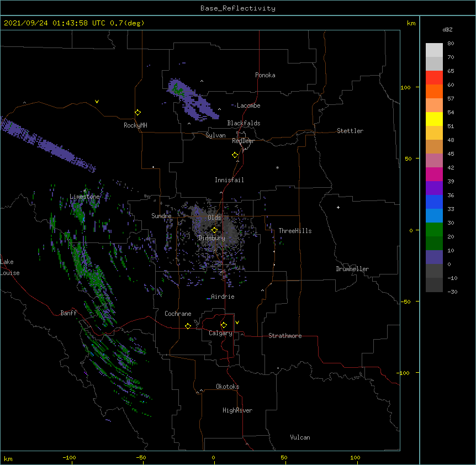Viewport: 476px width, 465px height.
Task: Click the 100 tick on the right axis
Action: tap(405, 87)
